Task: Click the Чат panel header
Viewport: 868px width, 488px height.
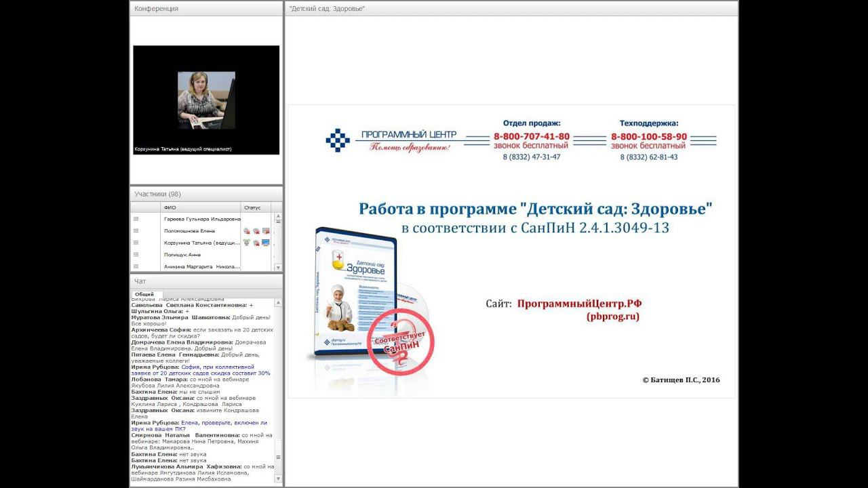Action: pyautogui.click(x=206, y=281)
